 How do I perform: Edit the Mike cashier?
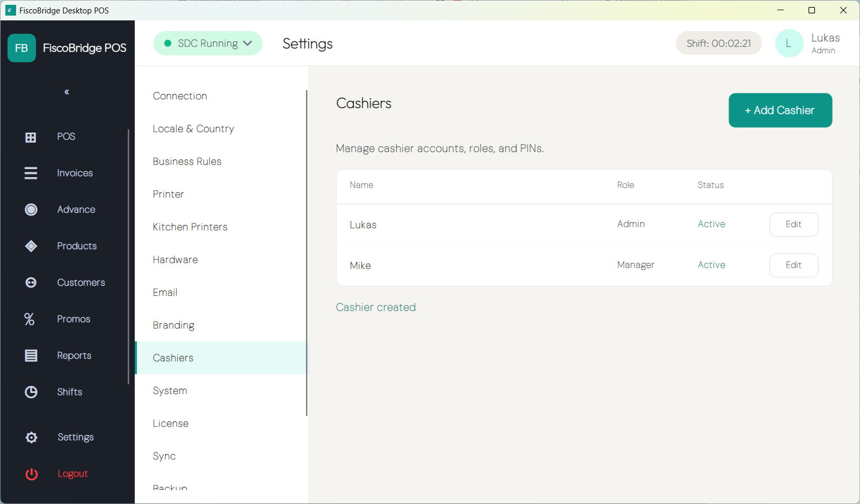(x=793, y=265)
